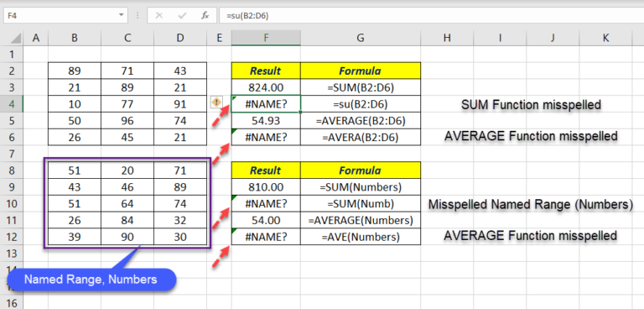Select row 7 header
The image size is (644, 309).
(x=12, y=154)
